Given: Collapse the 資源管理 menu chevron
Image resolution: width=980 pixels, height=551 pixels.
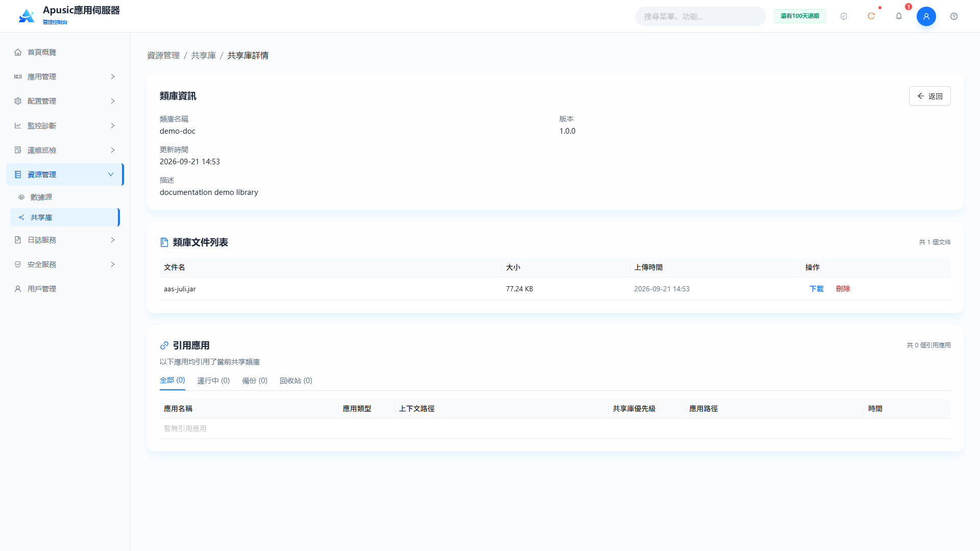Looking at the screenshot, I should (111, 174).
